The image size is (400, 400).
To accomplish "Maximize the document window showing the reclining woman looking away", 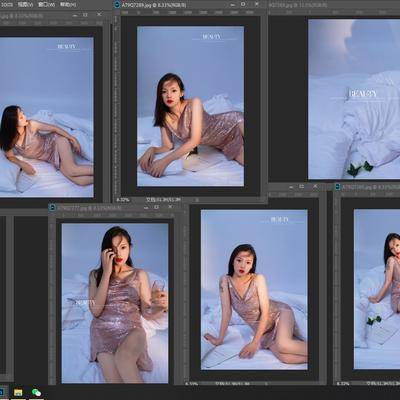I will pos(85,15).
